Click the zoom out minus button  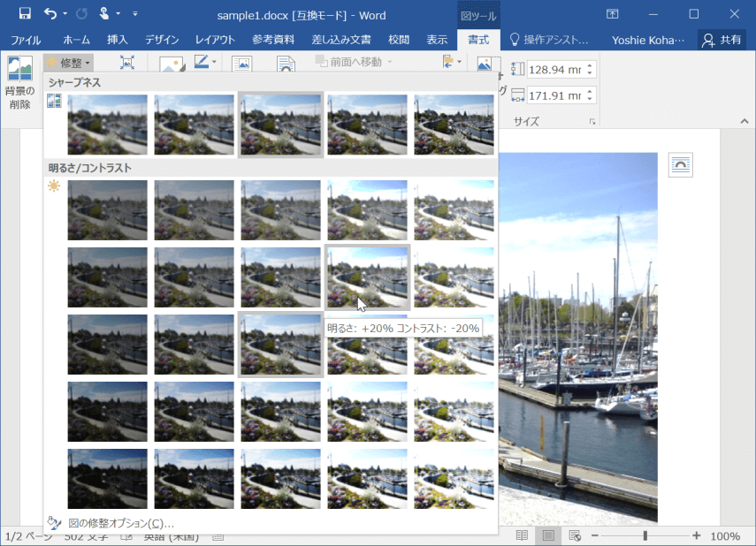[595, 535]
